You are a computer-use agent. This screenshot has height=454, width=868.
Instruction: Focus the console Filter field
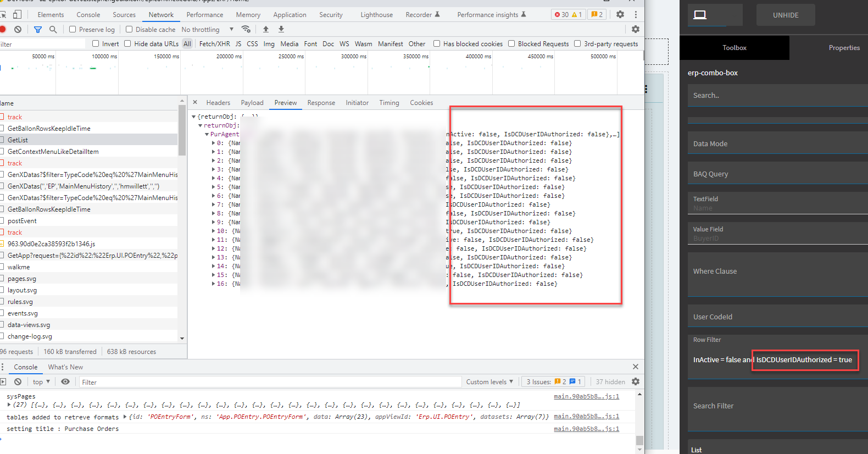[269, 382]
